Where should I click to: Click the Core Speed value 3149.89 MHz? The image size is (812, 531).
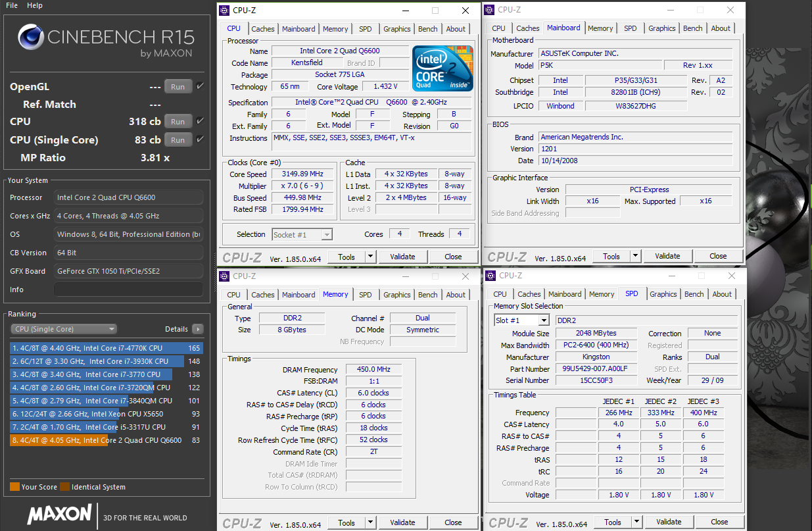coord(303,174)
